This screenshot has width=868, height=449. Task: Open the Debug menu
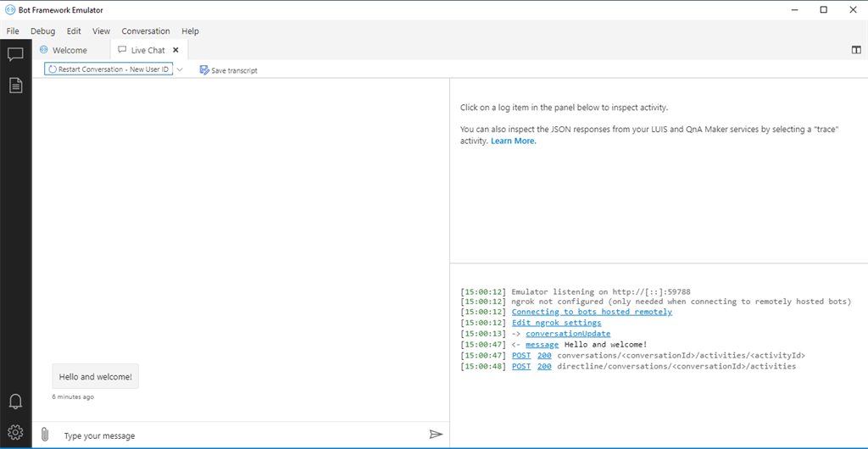coord(42,31)
